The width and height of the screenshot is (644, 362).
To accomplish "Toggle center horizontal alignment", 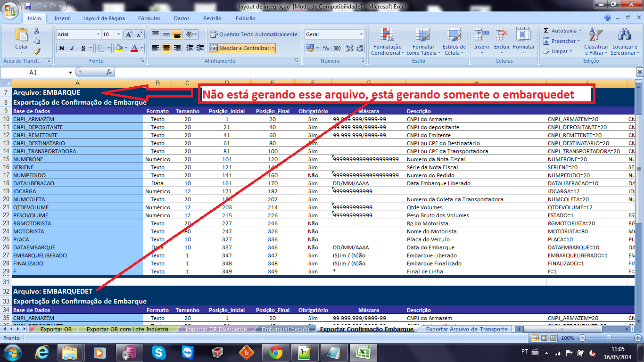I will [x=166, y=48].
